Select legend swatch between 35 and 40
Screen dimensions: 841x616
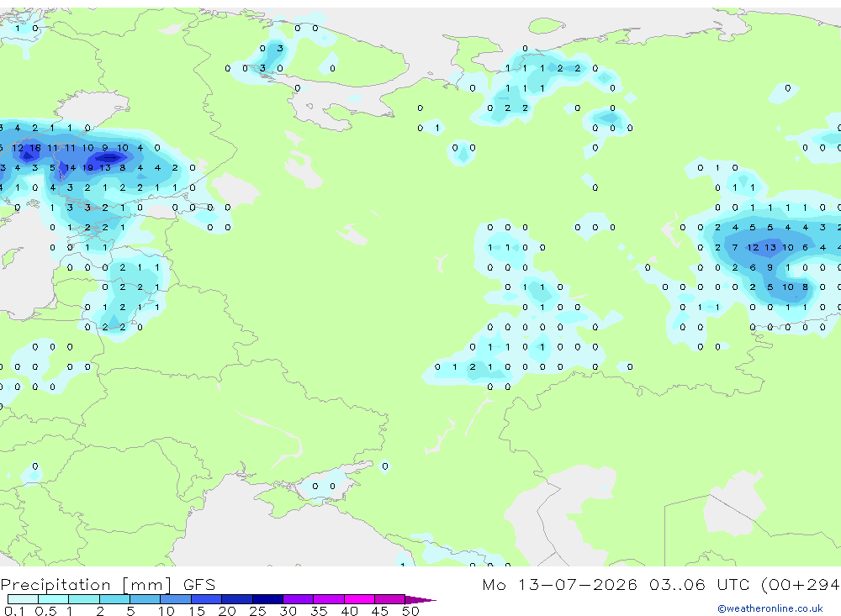[328, 599]
